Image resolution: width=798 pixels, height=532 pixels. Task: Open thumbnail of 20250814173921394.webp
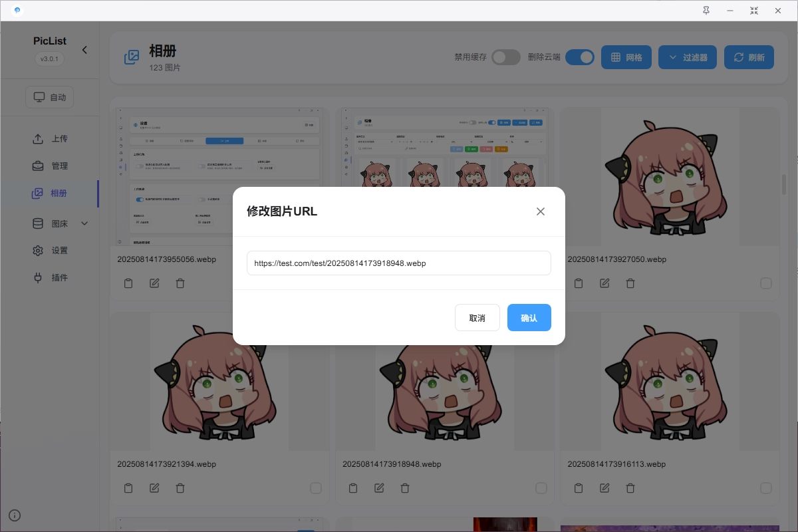pos(219,382)
